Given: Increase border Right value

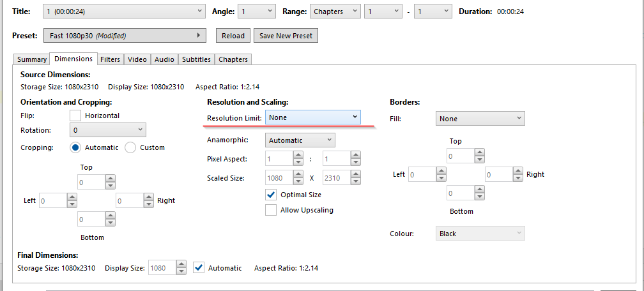Looking at the screenshot, I should click(518, 171).
